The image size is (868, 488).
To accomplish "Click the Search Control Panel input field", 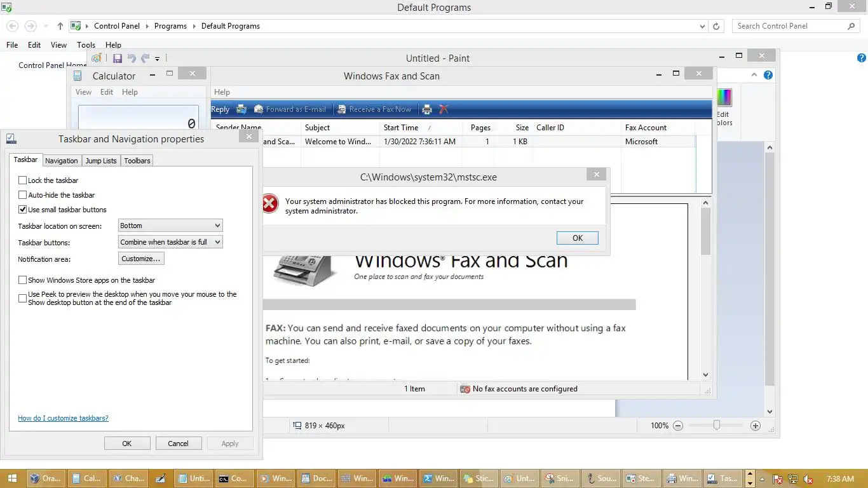I will pos(789,26).
